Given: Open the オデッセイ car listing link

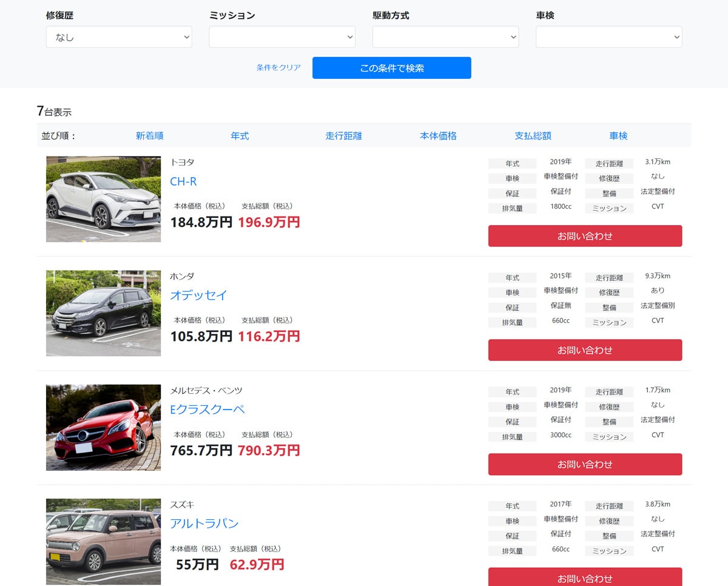Looking at the screenshot, I should point(198,295).
